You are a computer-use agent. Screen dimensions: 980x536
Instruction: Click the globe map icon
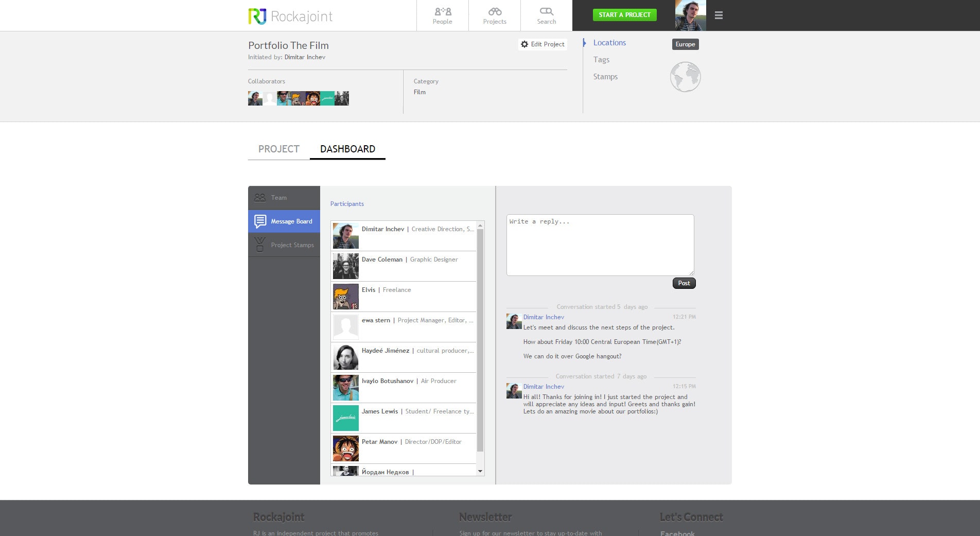click(x=685, y=77)
